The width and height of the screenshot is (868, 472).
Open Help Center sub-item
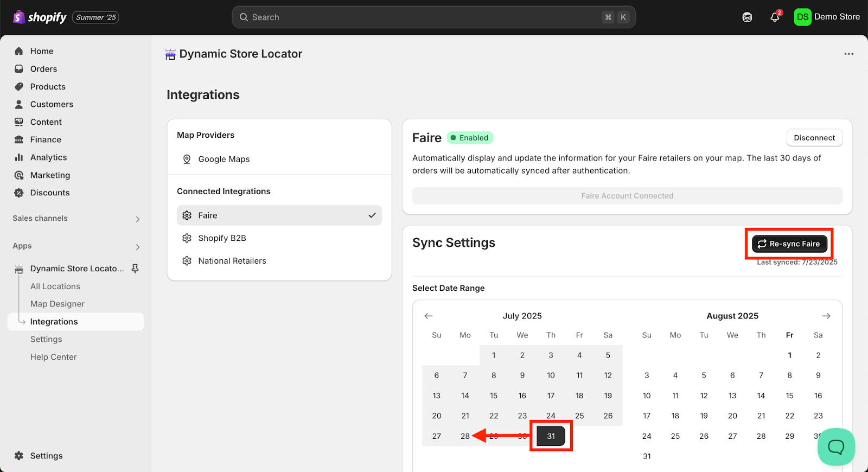[x=54, y=357]
